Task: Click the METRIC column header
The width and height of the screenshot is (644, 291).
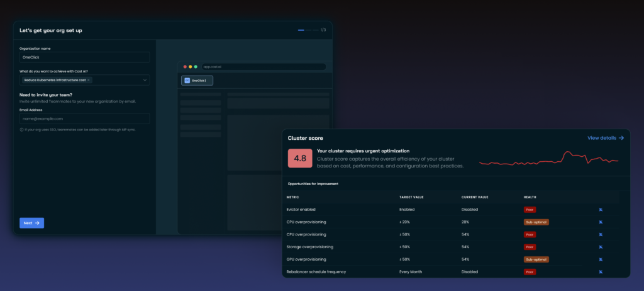Action: (292, 197)
